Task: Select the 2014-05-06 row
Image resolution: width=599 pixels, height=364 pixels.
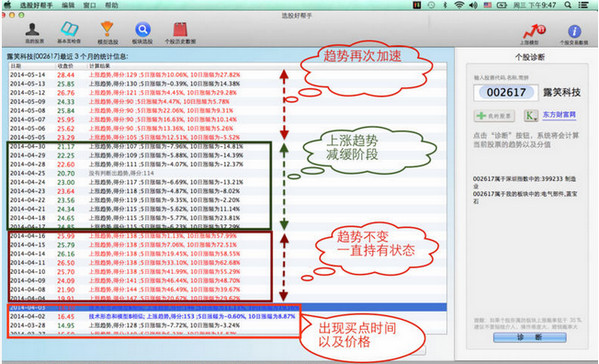Action: (228, 128)
